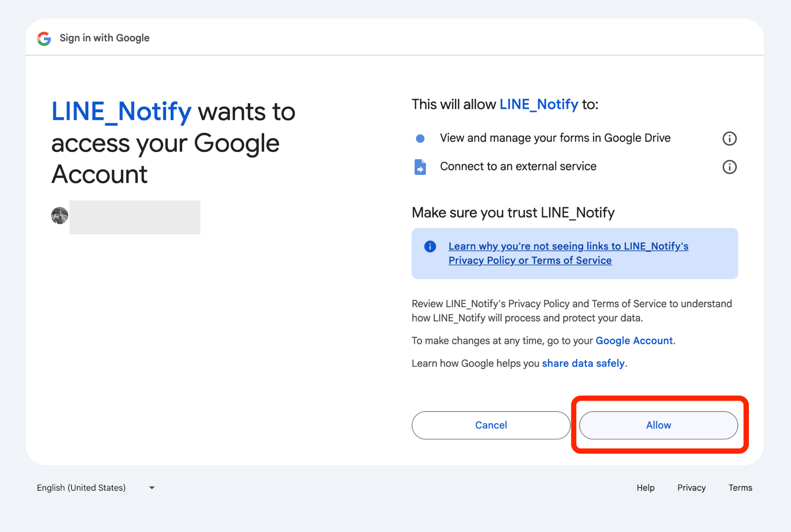Open info for the external service permission
791x532 pixels.
point(729,167)
